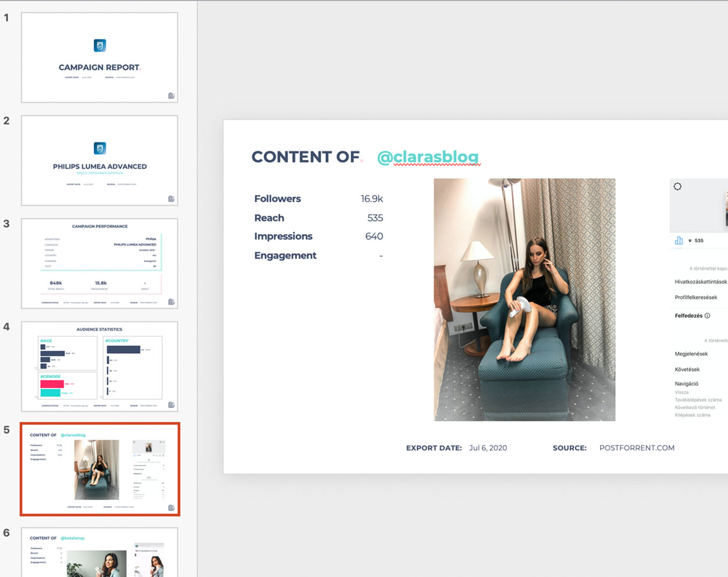The width and height of the screenshot is (728, 577).
Task: Click the Továbblépések száma entry
Action: [x=698, y=400]
